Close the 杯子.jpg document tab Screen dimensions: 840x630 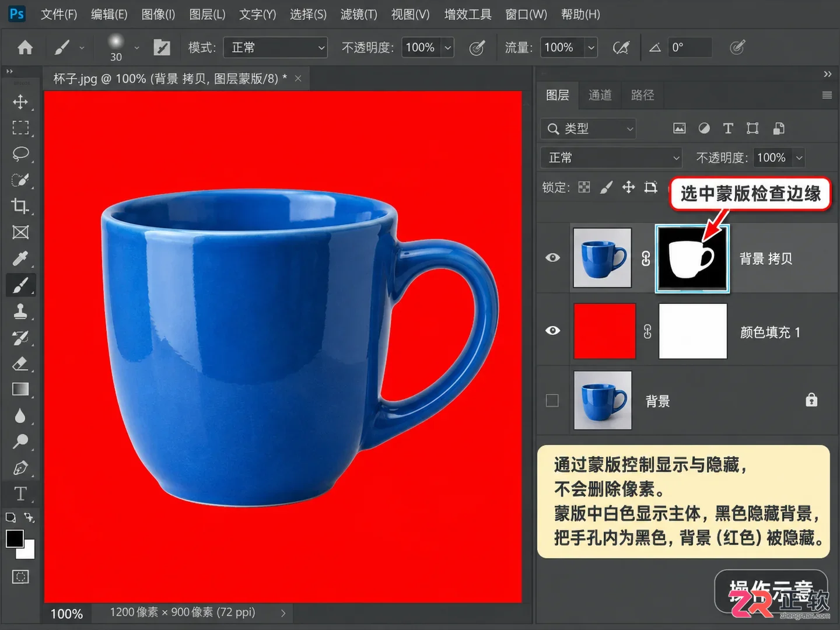point(298,78)
